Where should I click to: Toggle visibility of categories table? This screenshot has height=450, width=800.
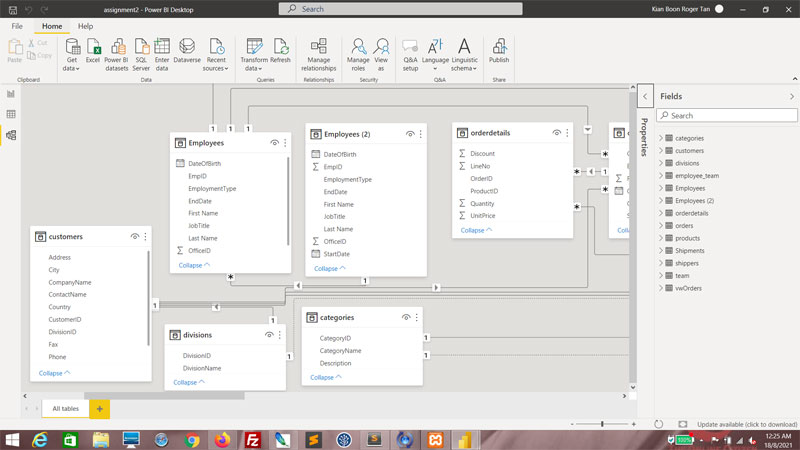point(406,317)
